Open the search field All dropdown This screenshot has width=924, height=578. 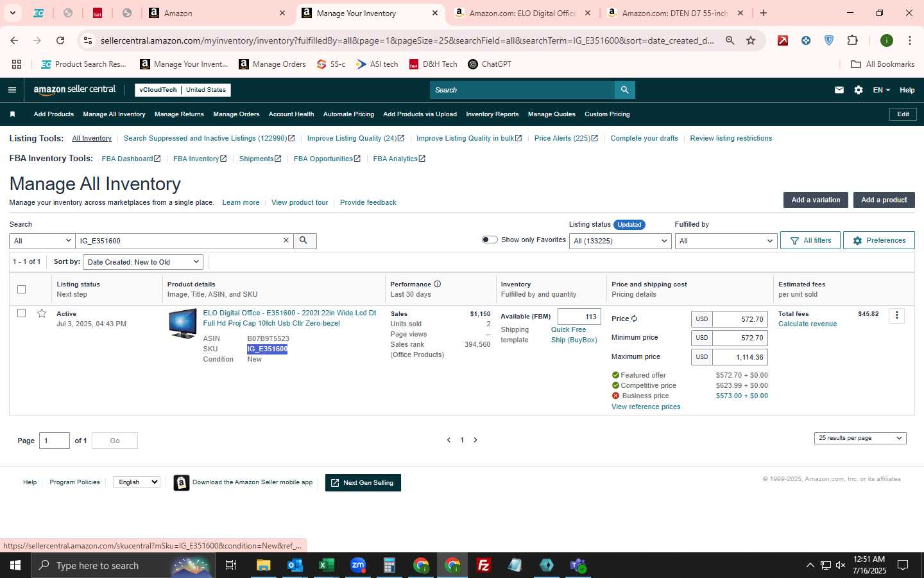click(42, 241)
